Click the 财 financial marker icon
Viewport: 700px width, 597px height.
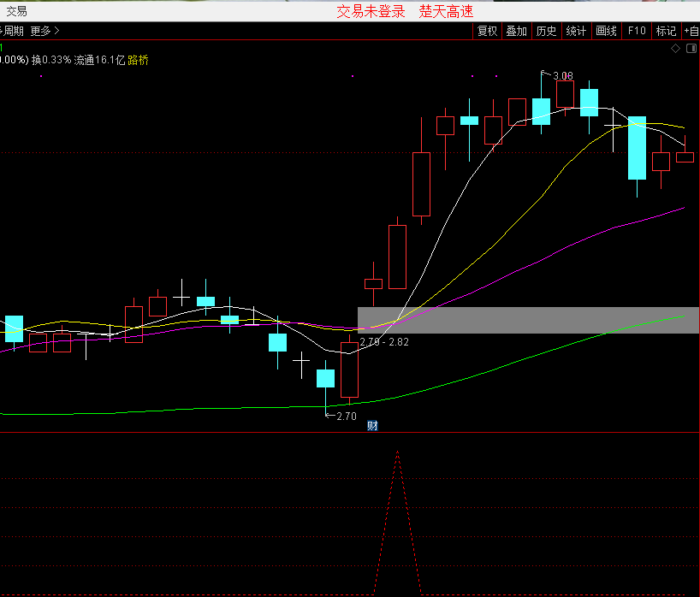coord(372,425)
